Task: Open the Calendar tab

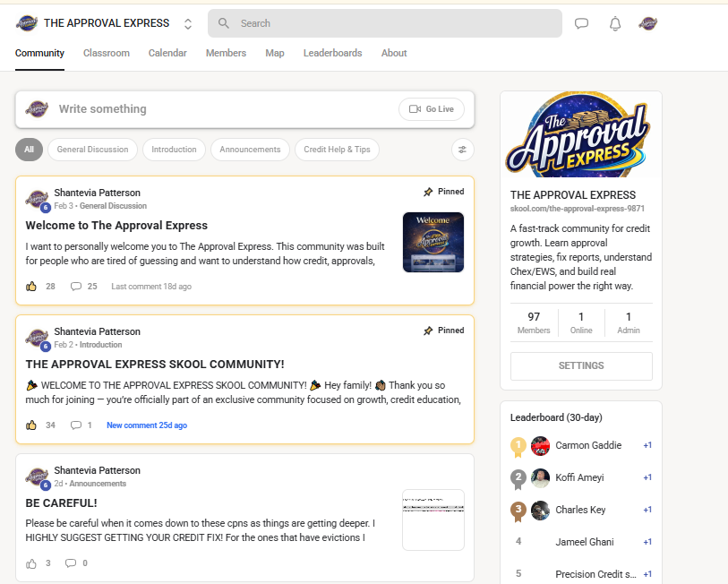Action: pyautogui.click(x=167, y=53)
